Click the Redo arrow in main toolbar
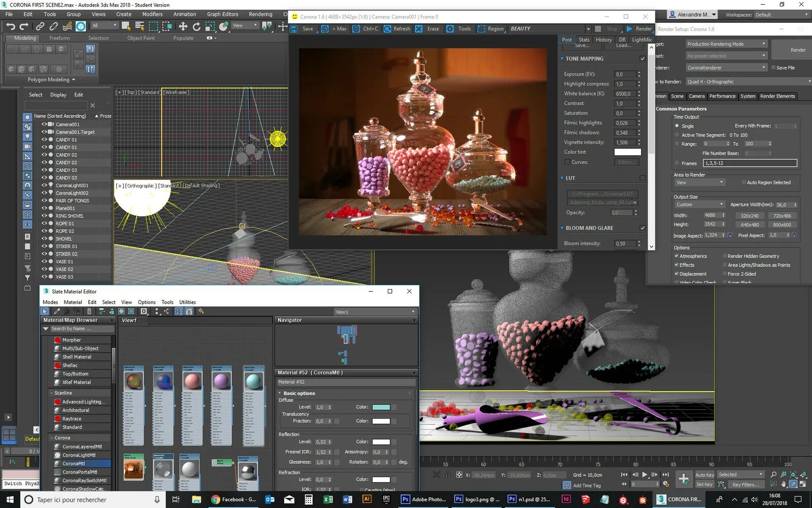 [x=24, y=26]
